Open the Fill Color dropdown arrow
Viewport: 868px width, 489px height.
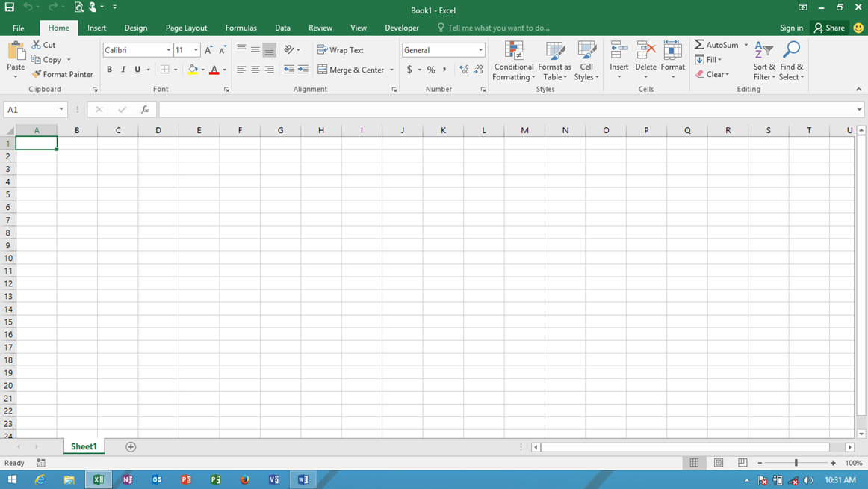202,69
